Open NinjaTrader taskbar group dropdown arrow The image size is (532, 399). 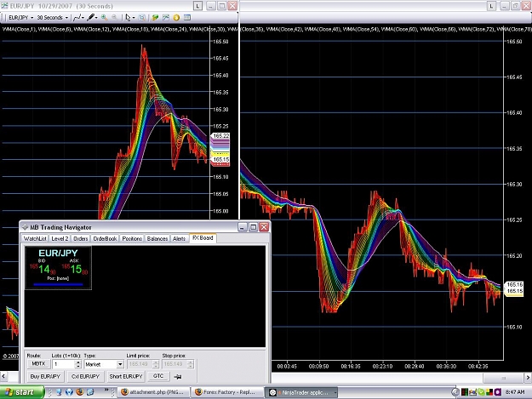[x=335, y=392]
